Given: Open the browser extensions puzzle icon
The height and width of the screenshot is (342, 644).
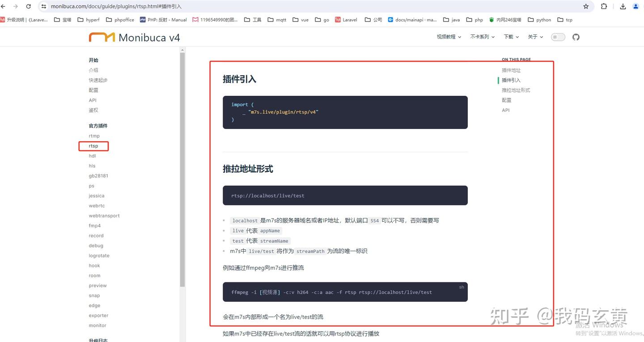Looking at the screenshot, I should (x=604, y=6).
